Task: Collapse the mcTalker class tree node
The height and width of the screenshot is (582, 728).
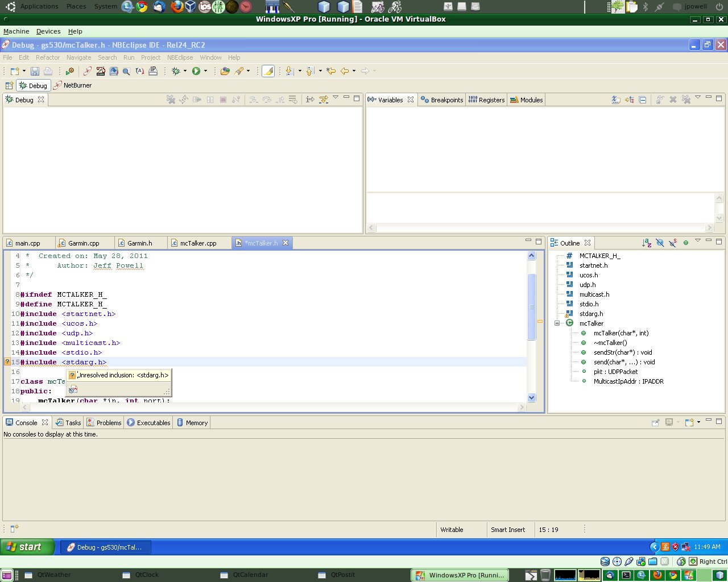Action: [x=557, y=323]
